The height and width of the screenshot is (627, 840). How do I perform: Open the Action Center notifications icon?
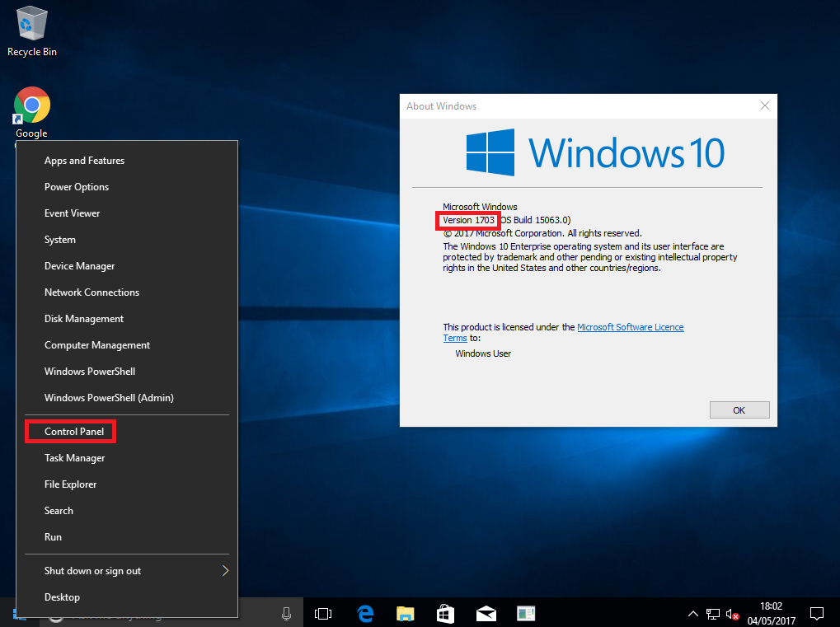pyautogui.click(x=816, y=614)
